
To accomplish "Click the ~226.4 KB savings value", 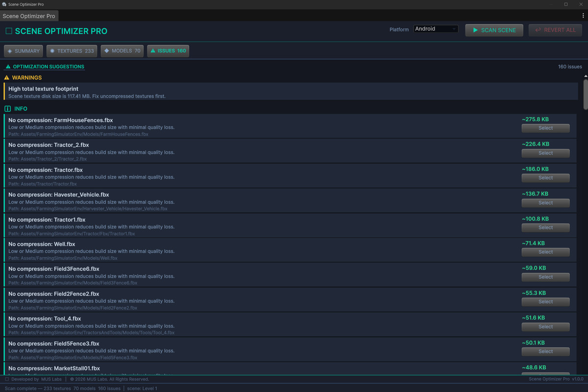I will (x=536, y=144).
